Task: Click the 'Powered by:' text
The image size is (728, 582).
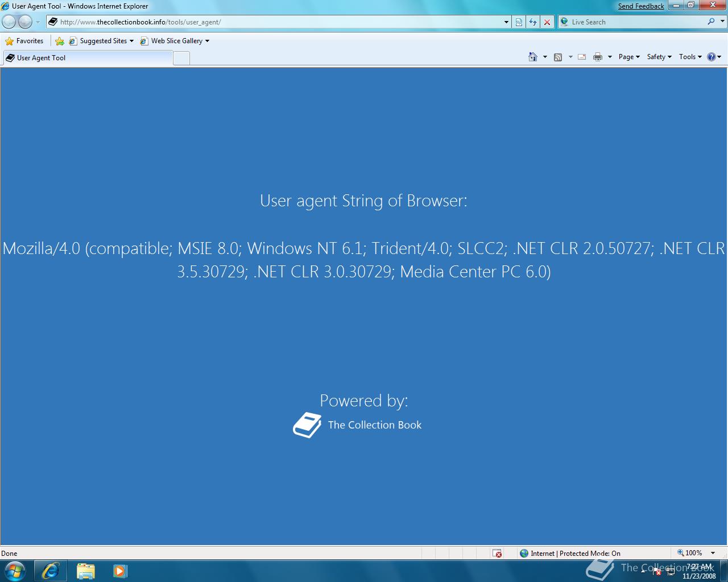Action: pos(364,401)
